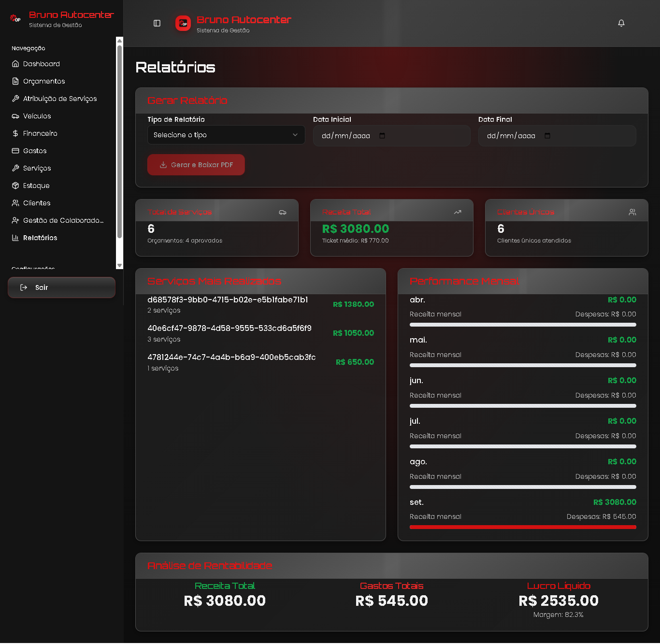
Task: Click the Bruno Autocenter header logo
Action: coord(183,23)
